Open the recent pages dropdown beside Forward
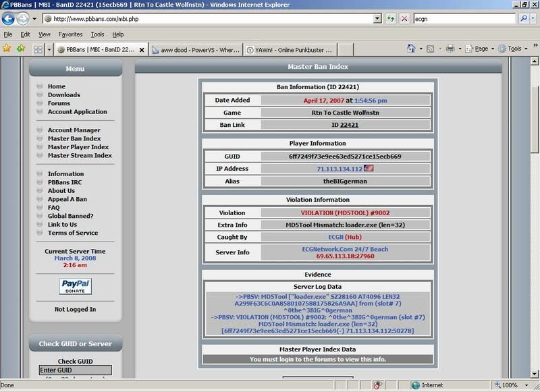 point(34,19)
